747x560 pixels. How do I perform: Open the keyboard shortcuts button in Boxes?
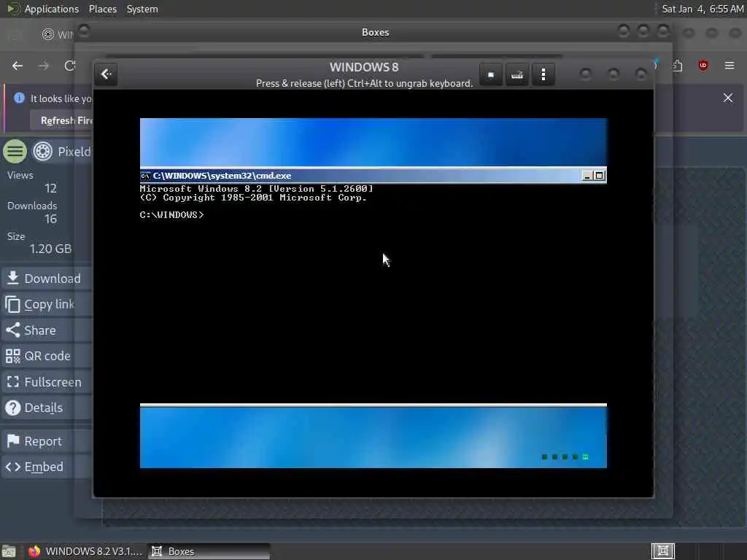pyautogui.click(x=517, y=75)
